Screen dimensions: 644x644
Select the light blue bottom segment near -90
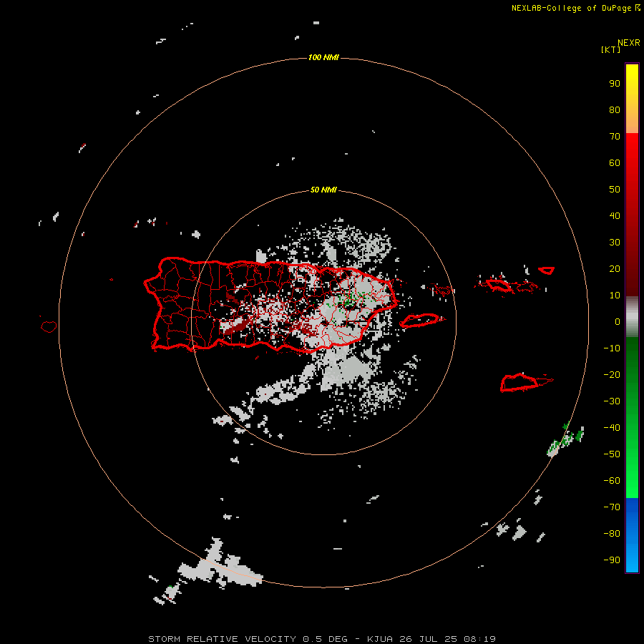click(632, 559)
